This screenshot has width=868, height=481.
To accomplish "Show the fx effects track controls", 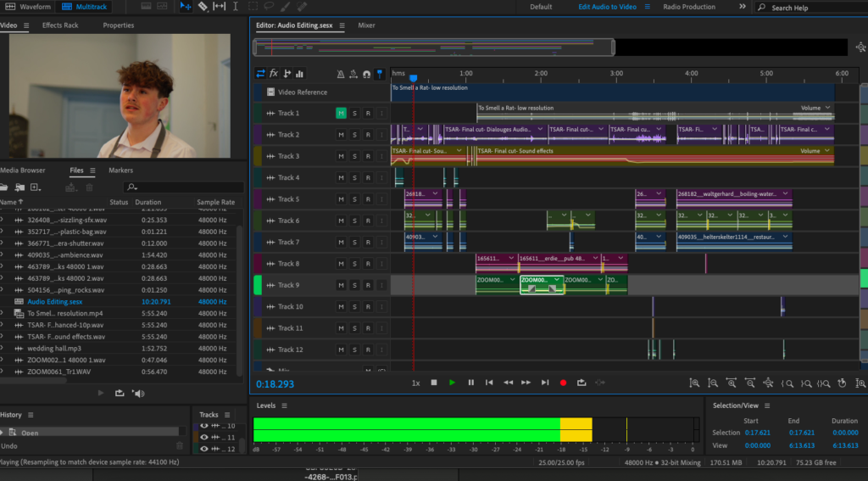I will tap(274, 74).
